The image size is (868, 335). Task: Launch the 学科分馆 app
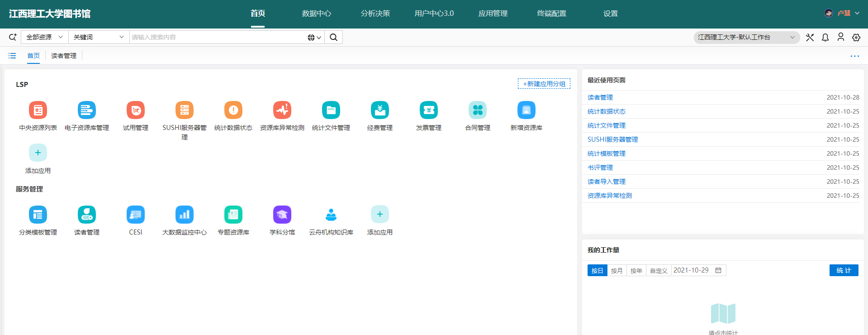coord(282,215)
